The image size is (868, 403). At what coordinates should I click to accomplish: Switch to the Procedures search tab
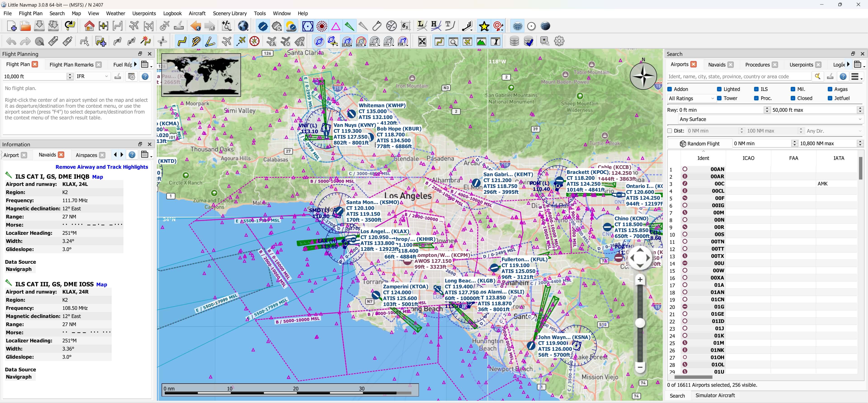tap(757, 64)
